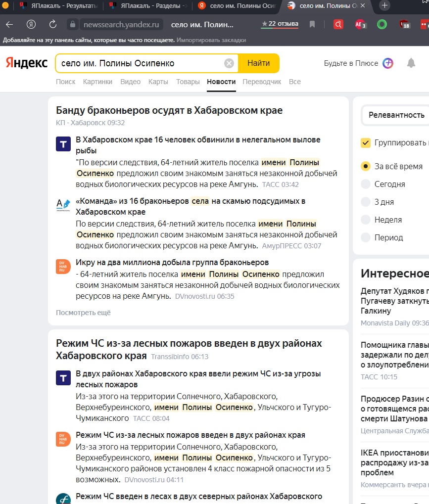
Task: Switch to the Видео tab
Action: [x=130, y=82]
